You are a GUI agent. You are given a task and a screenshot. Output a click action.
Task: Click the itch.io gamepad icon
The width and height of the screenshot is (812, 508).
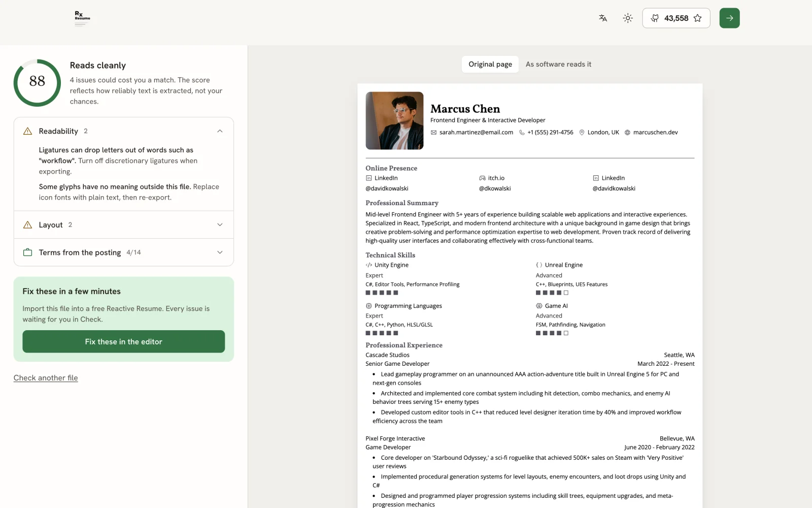coord(482,178)
